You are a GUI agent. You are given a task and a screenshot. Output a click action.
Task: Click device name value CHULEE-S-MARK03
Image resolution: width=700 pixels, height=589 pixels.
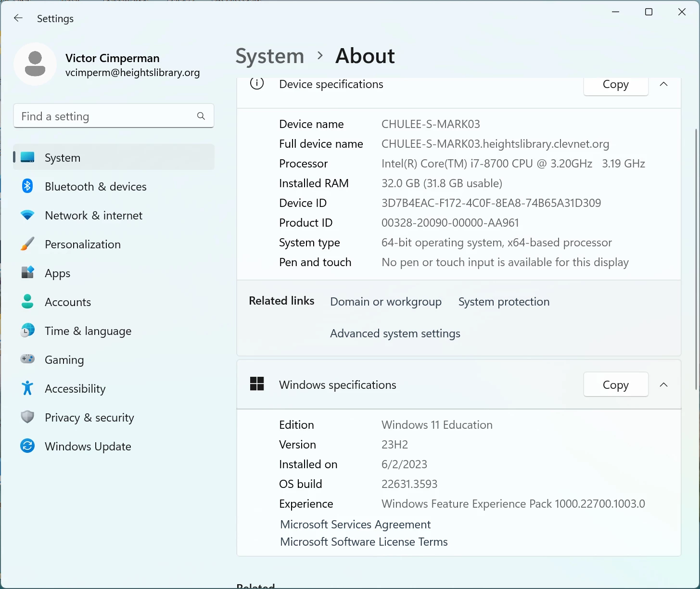431,124
